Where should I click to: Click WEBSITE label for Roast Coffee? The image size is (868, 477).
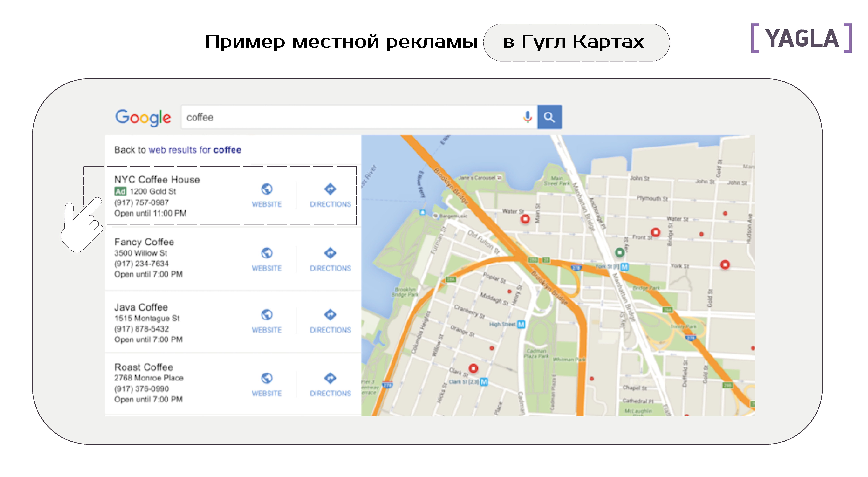[x=267, y=393]
